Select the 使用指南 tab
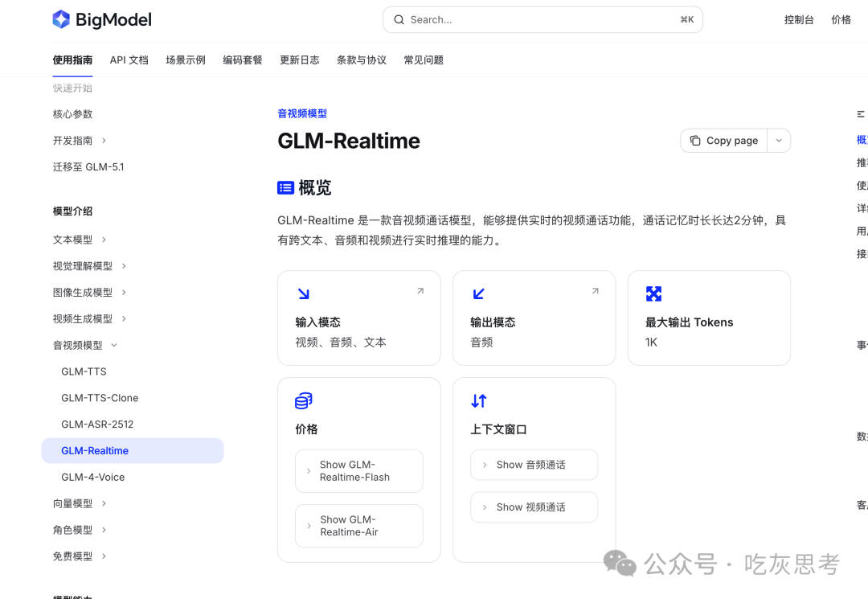Screen dimensions: 868x599 tap(72, 59)
